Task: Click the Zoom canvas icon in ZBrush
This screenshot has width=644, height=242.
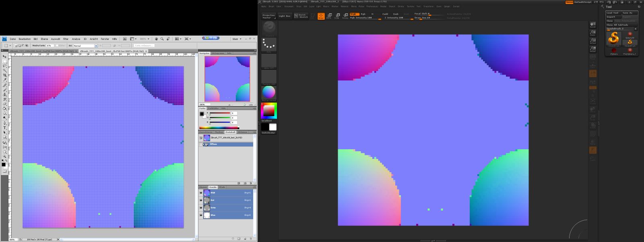Action: click(593, 33)
